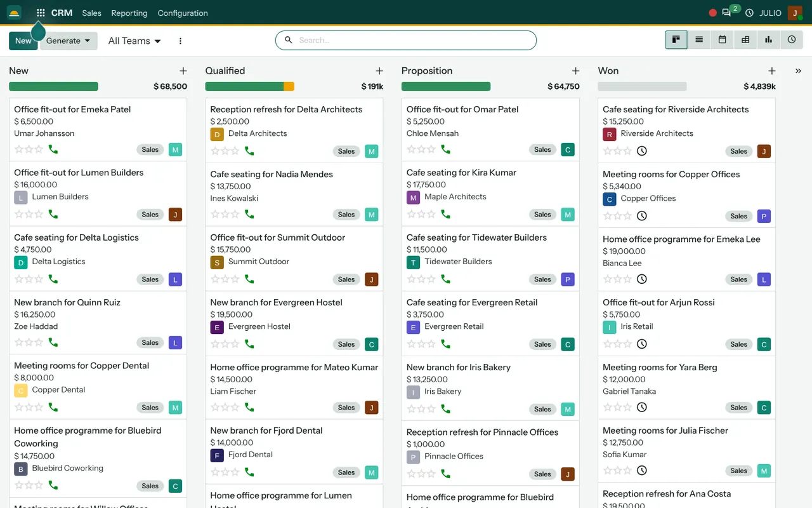This screenshot has height=508, width=812.
Task: Click the Proposition column green progress bar
Action: [446, 86]
